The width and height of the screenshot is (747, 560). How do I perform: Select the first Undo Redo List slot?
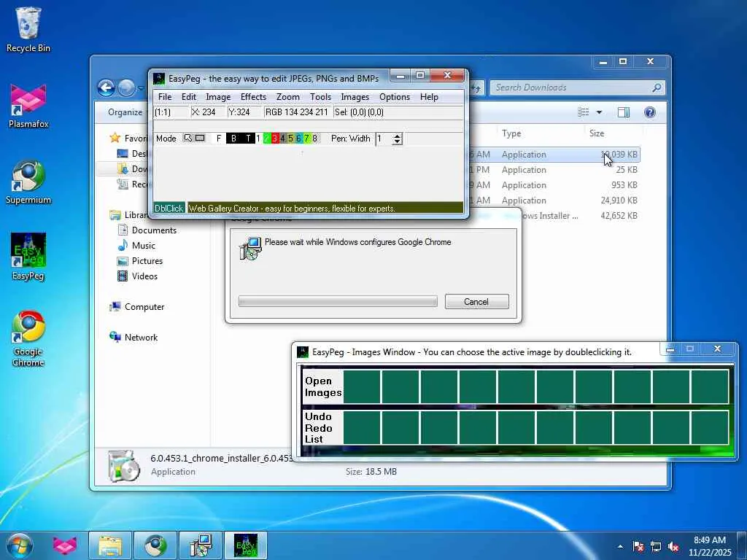click(x=362, y=427)
